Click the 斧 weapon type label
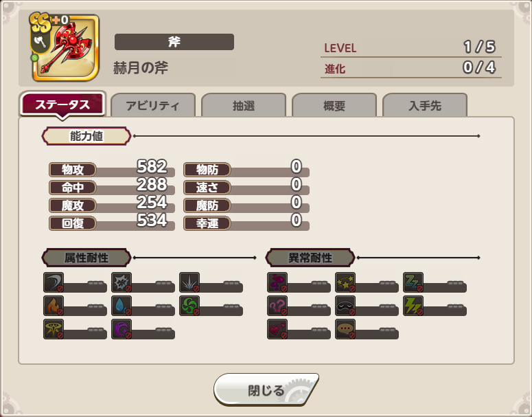The width and height of the screenshot is (532, 417). click(x=174, y=42)
